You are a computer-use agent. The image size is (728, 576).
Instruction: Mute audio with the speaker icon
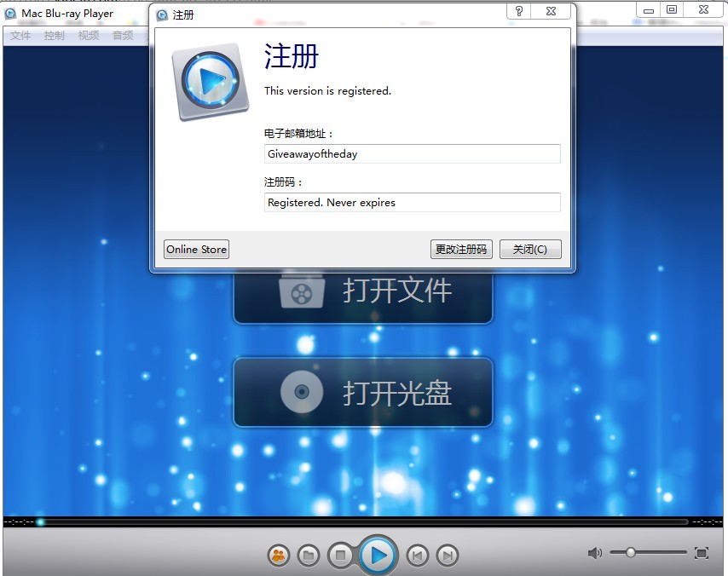595,553
